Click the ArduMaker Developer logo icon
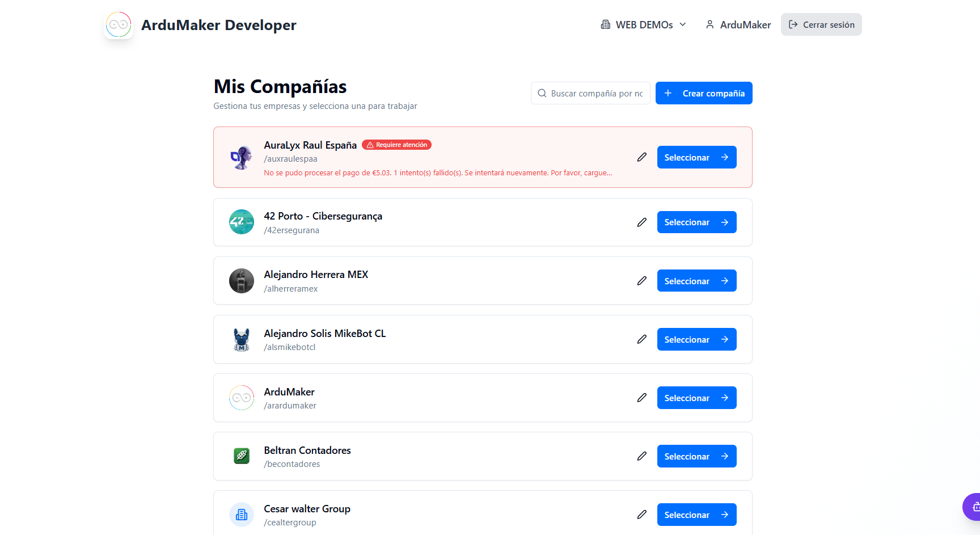 pos(119,25)
